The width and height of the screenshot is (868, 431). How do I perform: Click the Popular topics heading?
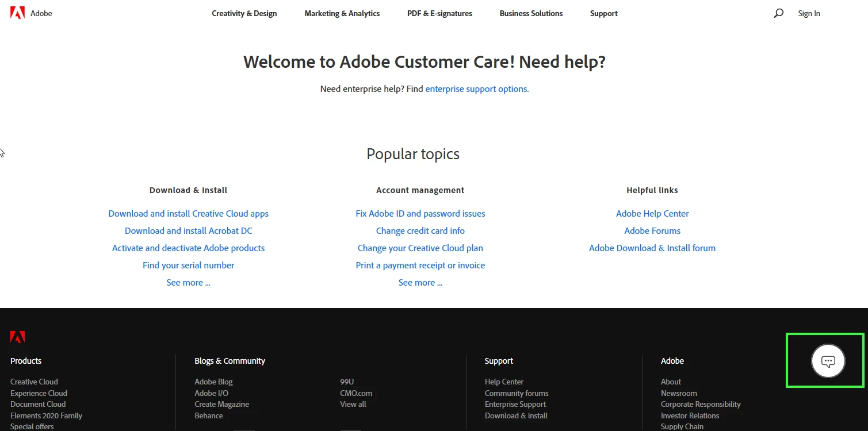tap(413, 154)
